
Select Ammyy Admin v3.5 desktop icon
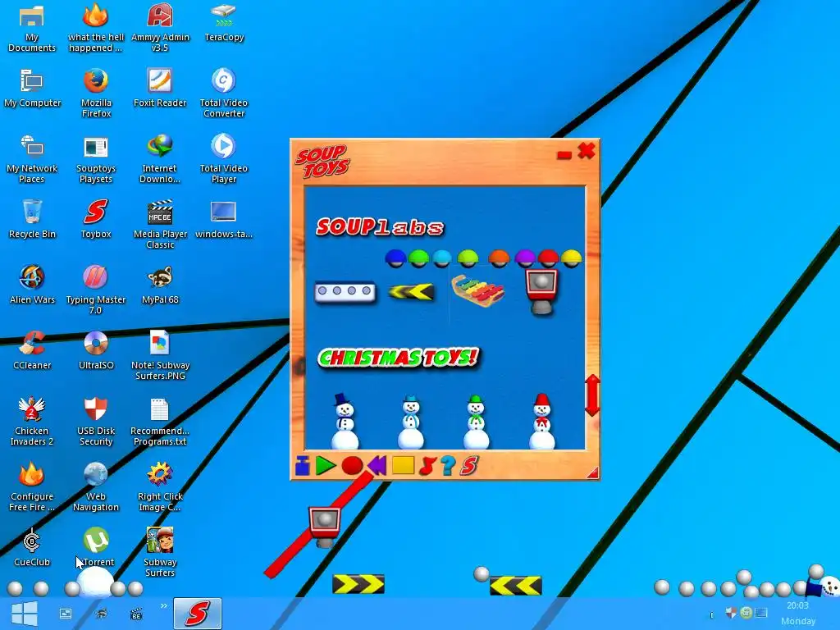[160, 27]
